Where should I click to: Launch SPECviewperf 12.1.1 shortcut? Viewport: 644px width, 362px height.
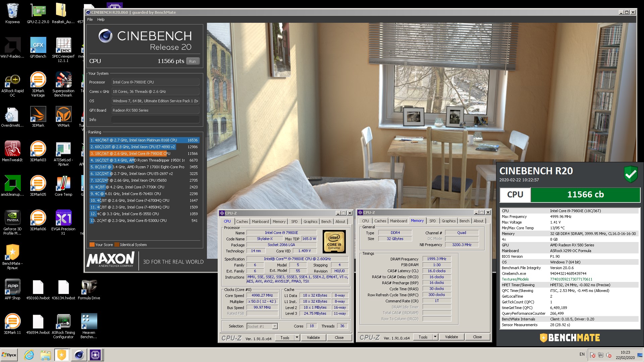63,50
